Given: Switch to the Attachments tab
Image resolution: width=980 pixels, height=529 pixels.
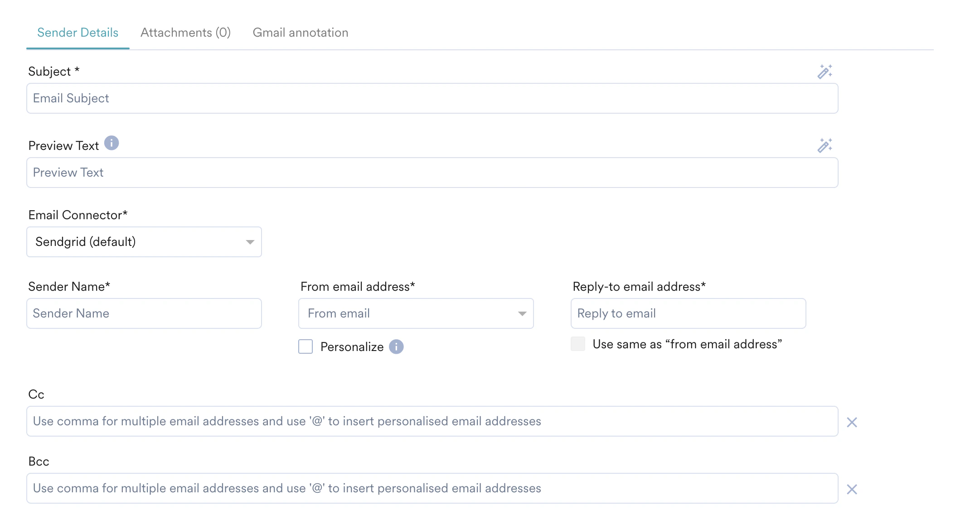Looking at the screenshot, I should [x=185, y=32].
